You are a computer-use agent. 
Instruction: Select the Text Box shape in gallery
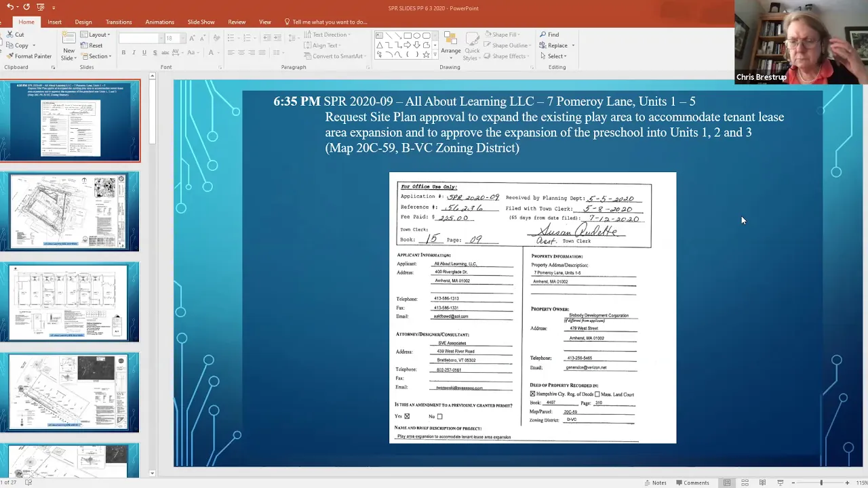pyautogui.click(x=379, y=36)
